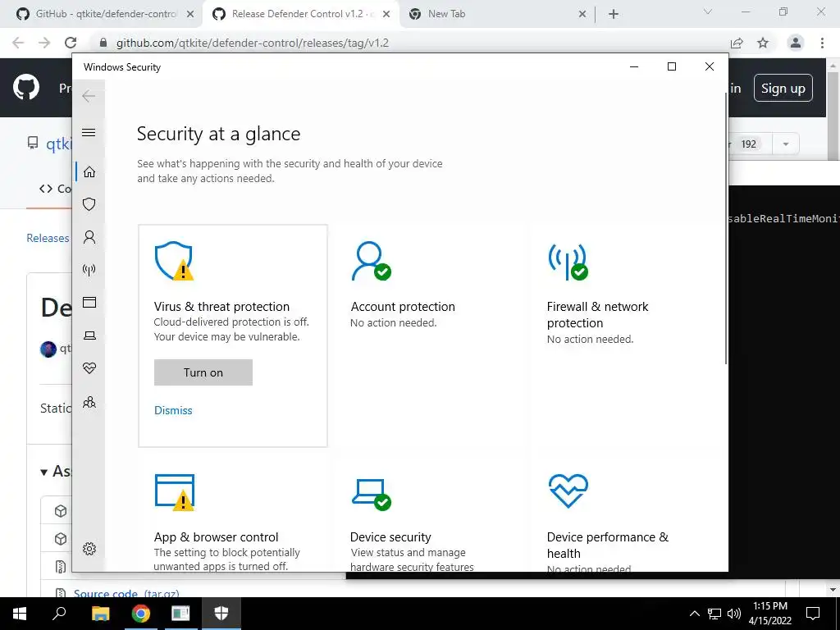Open the Windows Security hamburger menu
Image resolution: width=840 pixels, height=630 pixels.
tap(89, 132)
